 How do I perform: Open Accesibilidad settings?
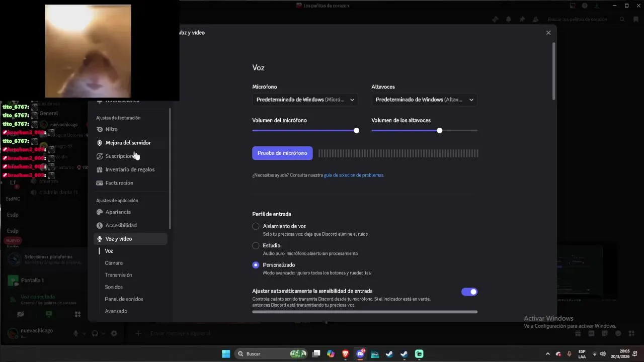pyautogui.click(x=130, y=225)
